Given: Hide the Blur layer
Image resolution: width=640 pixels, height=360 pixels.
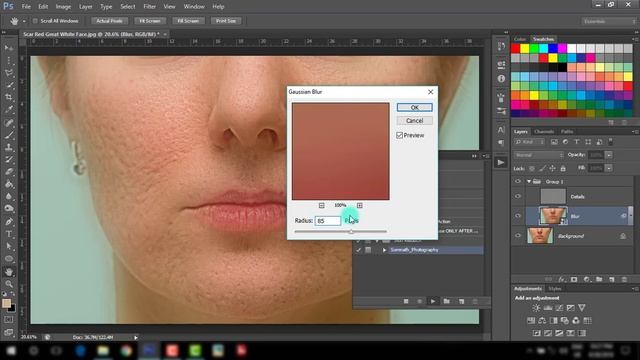Looking at the screenshot, I should (x=518, y=216).
